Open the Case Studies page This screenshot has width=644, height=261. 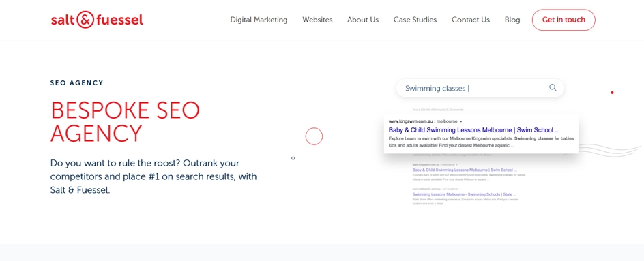[415, 20]
